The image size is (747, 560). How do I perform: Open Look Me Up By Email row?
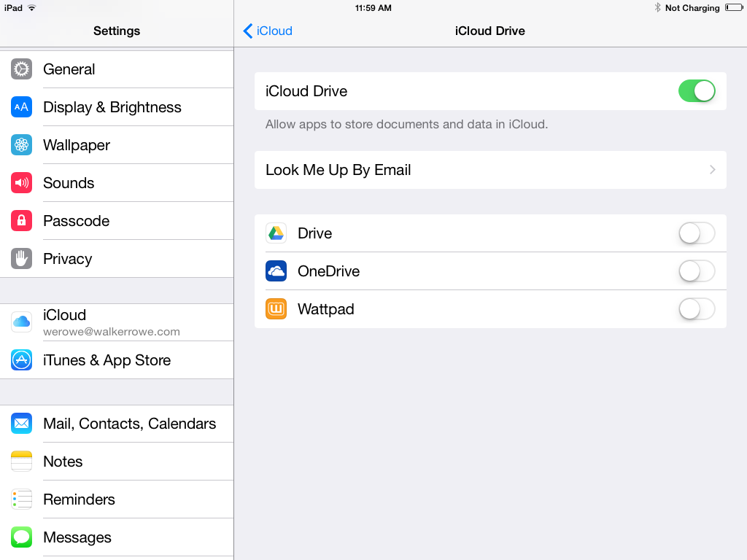click(490, 169)
